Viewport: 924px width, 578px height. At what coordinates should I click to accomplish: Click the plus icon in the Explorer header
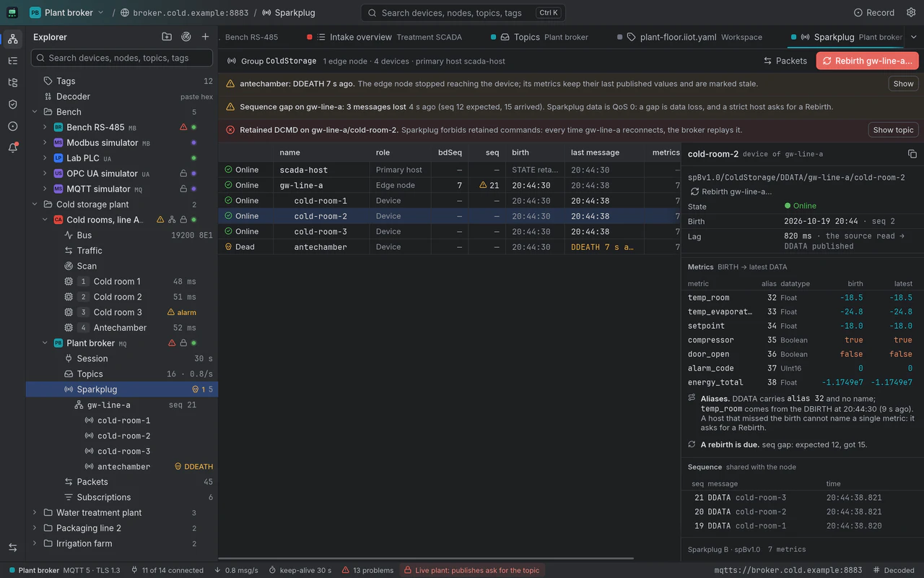206,37
